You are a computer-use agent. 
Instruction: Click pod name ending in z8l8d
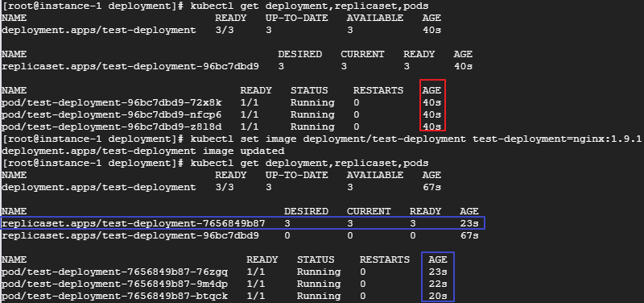pyautogui.click(x=112, y=127)
